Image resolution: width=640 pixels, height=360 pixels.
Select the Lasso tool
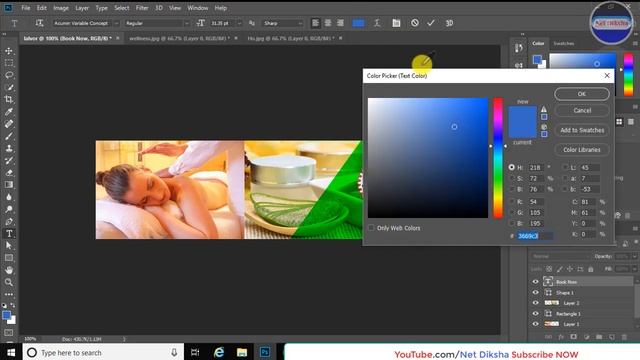[x=9, y=76]
